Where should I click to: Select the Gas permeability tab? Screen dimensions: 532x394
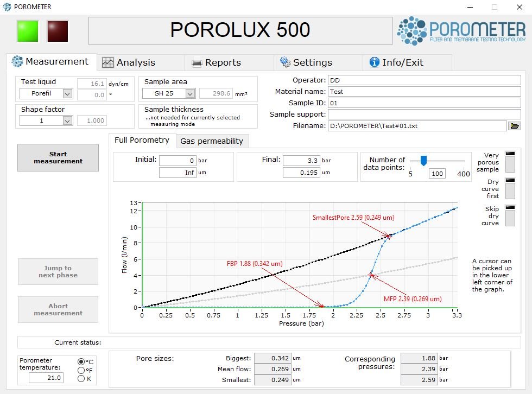tap(212, 141)
